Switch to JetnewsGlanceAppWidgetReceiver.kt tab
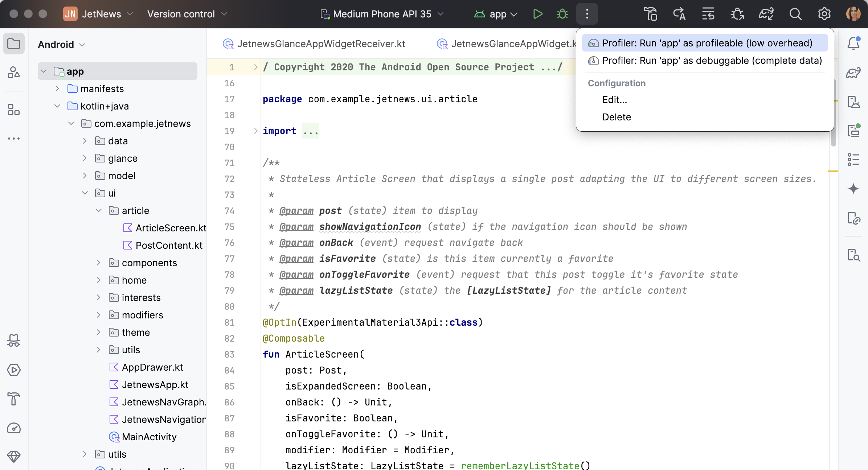Screen dimensions: 868x470 click(x=321, y=44)
